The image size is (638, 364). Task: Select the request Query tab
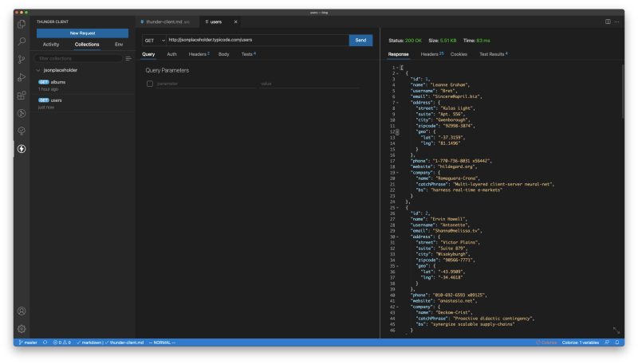148,54
